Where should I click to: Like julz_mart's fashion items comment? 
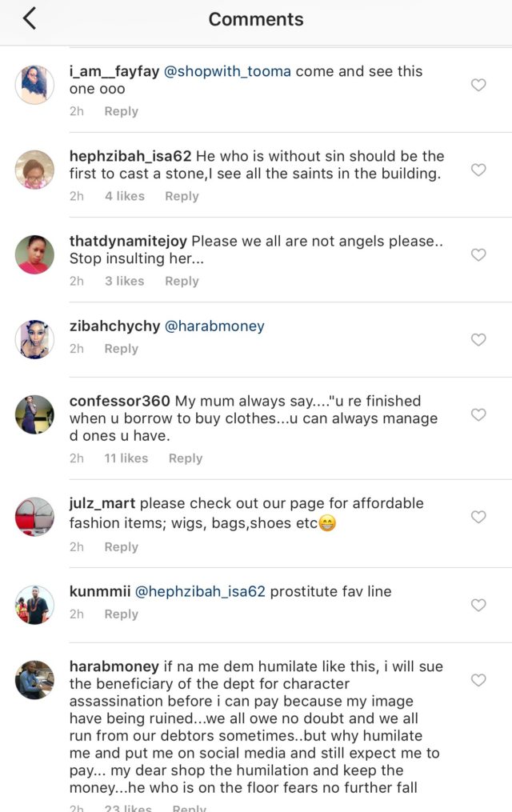tap(478, 517)
